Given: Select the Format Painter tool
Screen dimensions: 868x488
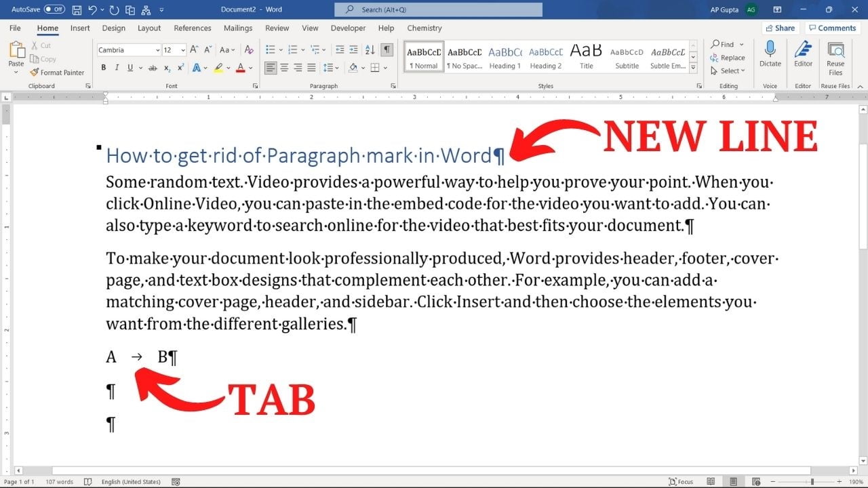Looking at the screenshot, I should coord(57,73).
